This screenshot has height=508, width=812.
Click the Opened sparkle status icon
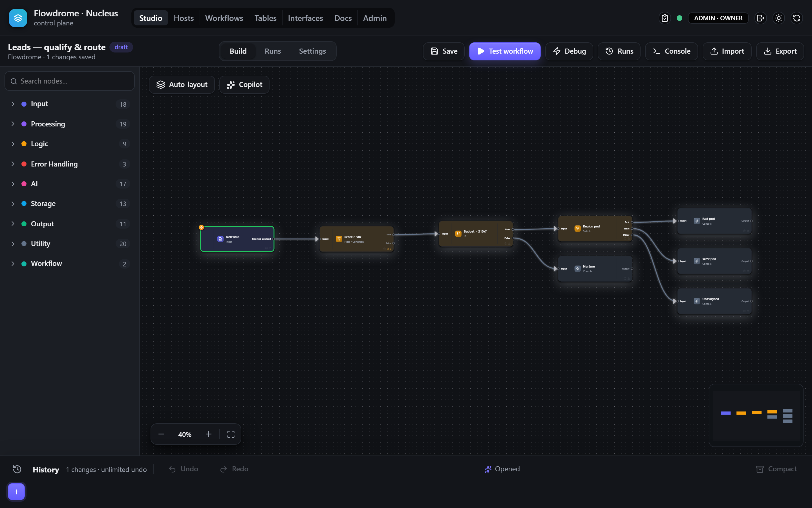[488, 469]
